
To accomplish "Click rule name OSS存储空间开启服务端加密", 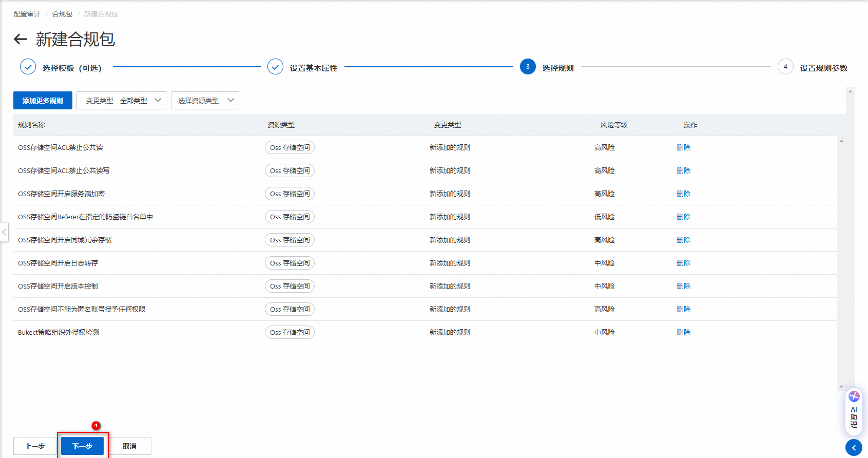I will pos(61,194).
